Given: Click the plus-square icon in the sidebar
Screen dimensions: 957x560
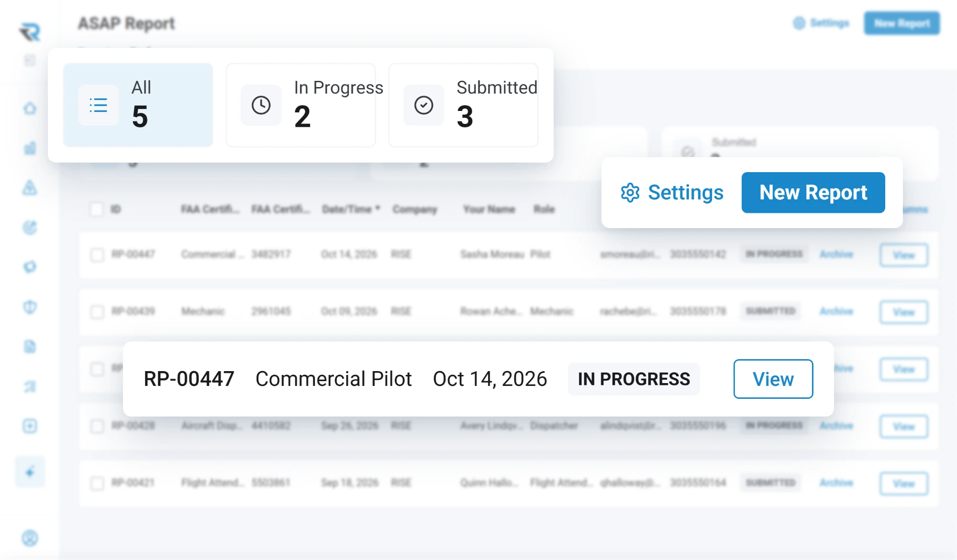Looking at the screenshot, I should [30, 426].
